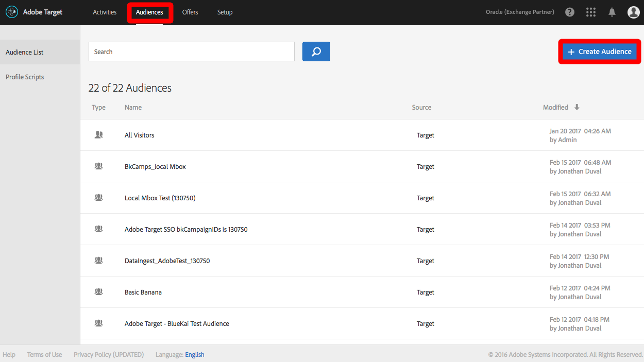Open the DataIngest_AdobeTest_130750 audience
This screenshot has width=644, height=362.
[167, 261]
